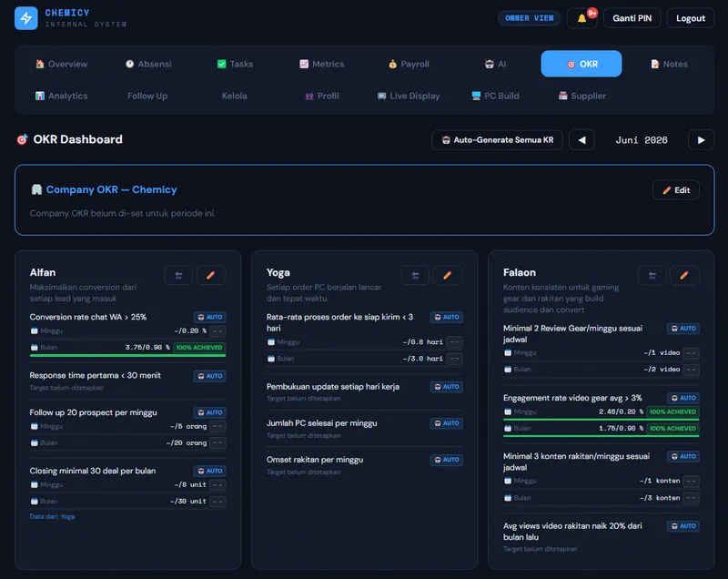Edit Yoga's OKR with pencil icon

448,275
